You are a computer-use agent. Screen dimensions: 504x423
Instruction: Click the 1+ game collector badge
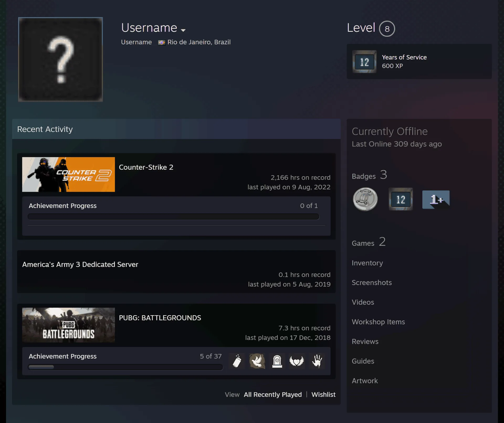click(x=436, y=200)
